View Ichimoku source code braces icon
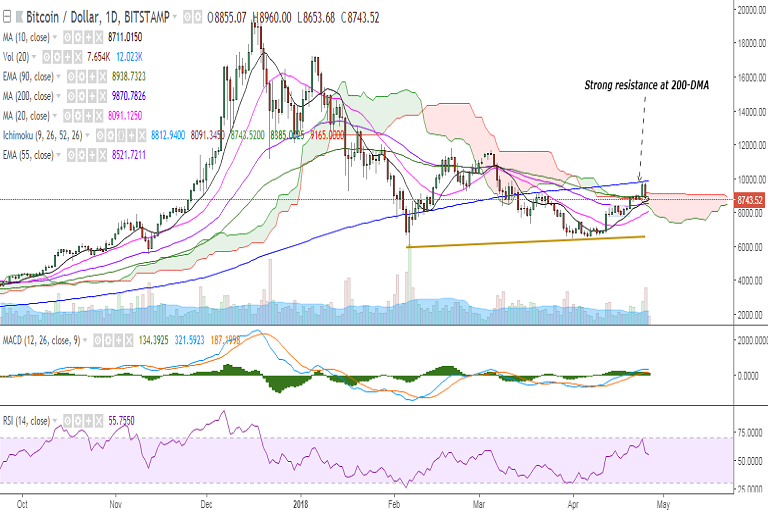Image resolution: width=768 pixels, height=512 pixels. click(121, 135)
